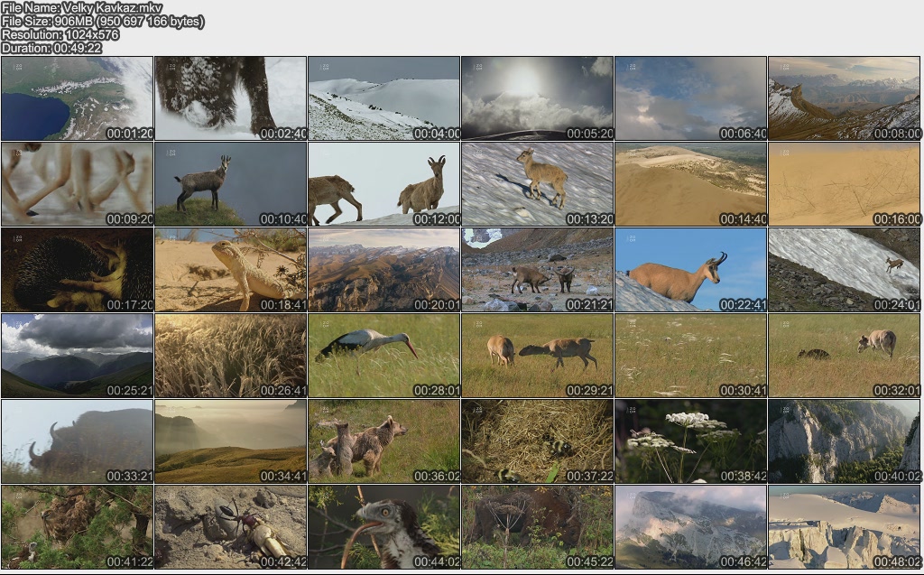Open the lizard on sand thumbnail at 00:18:41

tap(231, 270)
